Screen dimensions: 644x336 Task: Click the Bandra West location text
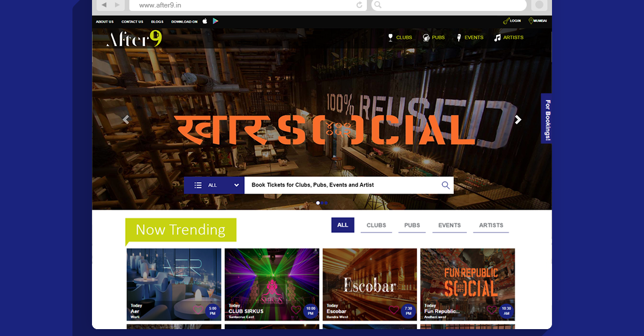(x=337, y=317)
